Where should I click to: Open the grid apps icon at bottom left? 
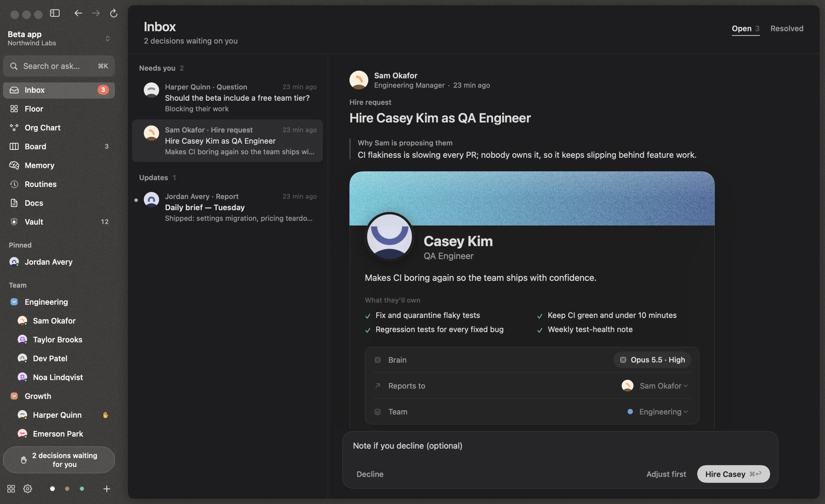pyautogui.click(x=11, y=489)
